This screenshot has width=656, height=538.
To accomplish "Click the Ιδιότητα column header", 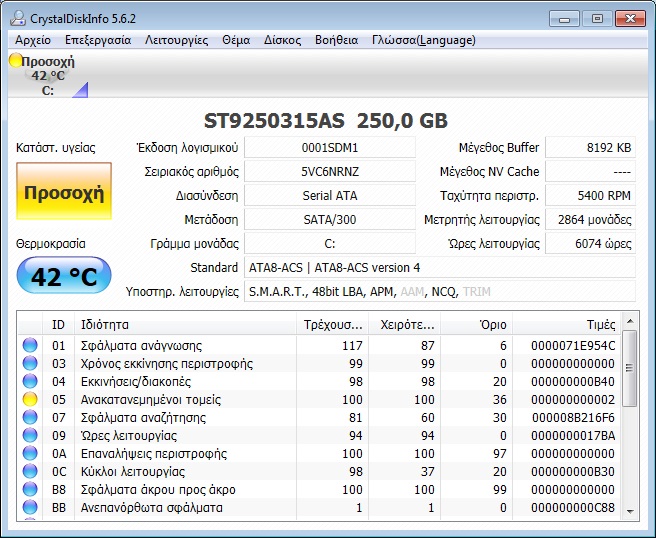I will pos(185,324).
